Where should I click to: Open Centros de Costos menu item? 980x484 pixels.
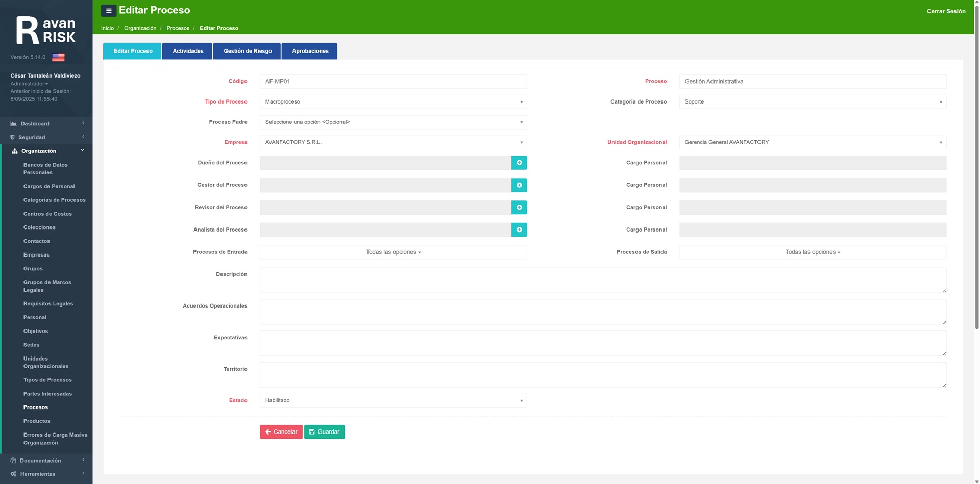coord(47,214)
